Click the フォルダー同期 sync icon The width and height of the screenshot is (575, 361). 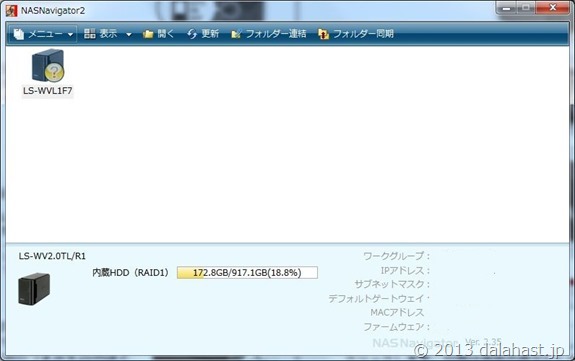pyautogui.click(x=323, y=34)
